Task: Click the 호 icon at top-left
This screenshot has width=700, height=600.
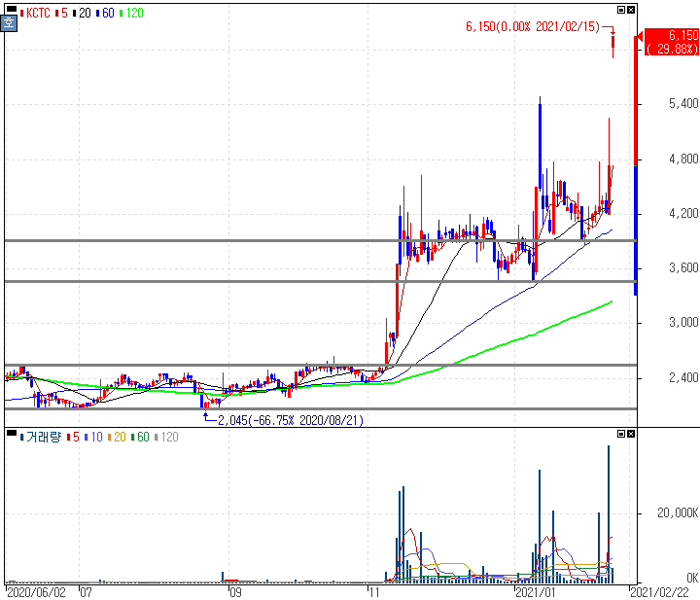Action: coord(9,22)
